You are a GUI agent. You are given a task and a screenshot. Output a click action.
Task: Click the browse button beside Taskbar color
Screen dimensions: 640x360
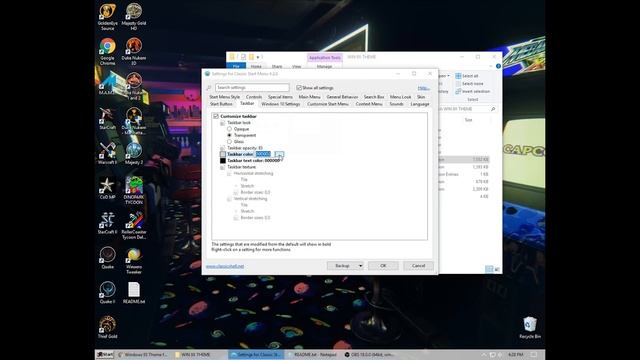279,154
